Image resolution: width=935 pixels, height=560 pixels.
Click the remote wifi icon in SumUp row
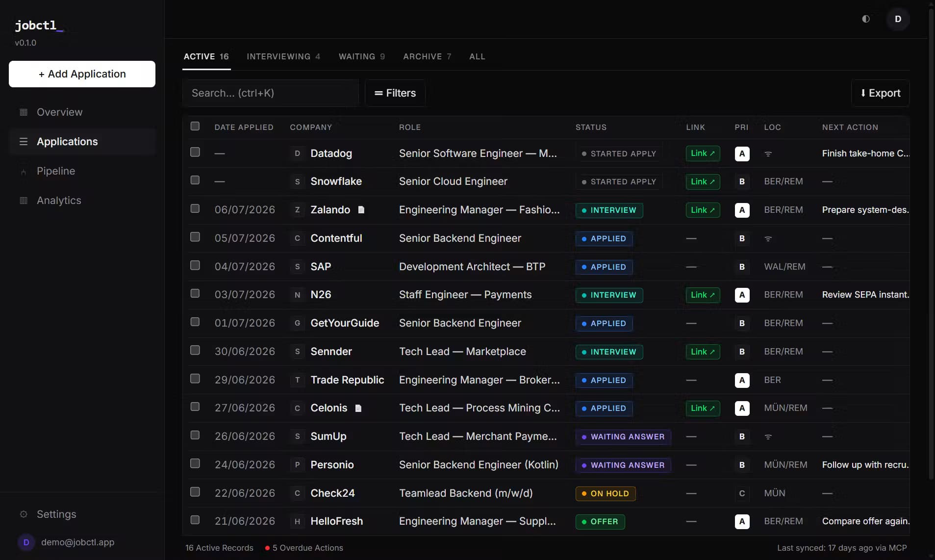(x=768, y=437)
